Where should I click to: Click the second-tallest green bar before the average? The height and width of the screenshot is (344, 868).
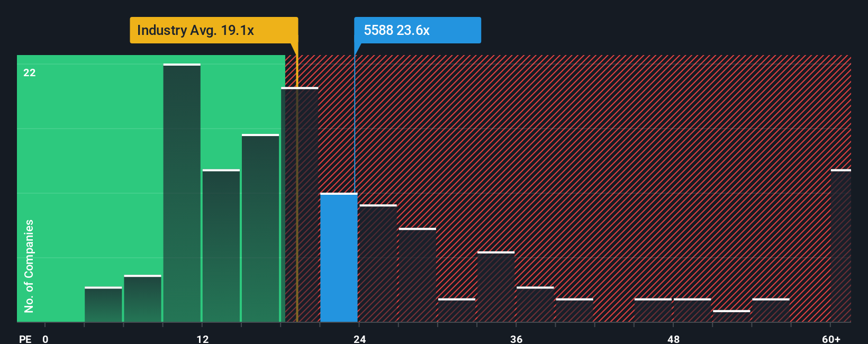(260, 229)
